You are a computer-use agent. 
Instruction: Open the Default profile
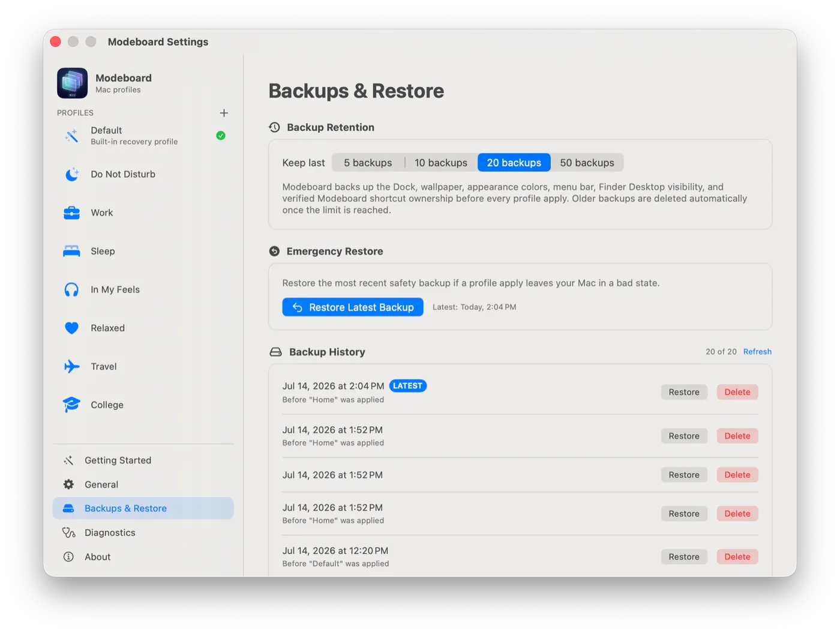pyautogui.click(x=143, y=136)
